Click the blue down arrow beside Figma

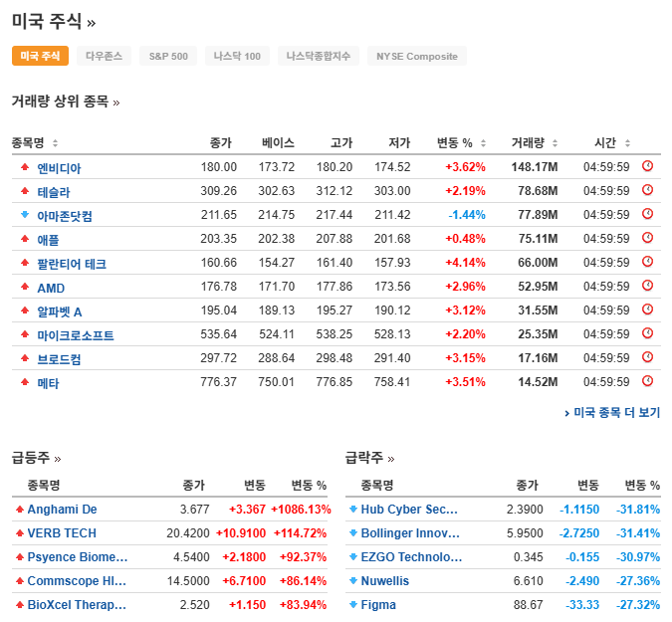353,605
